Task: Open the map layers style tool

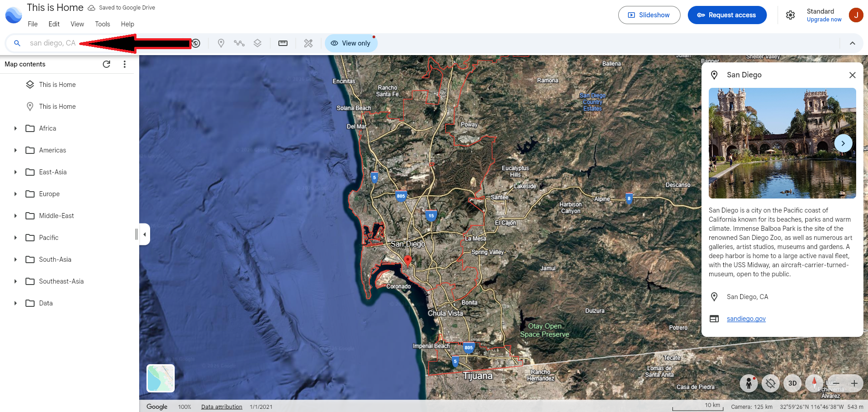Action: pyautogui.click(x=257, y=43)
